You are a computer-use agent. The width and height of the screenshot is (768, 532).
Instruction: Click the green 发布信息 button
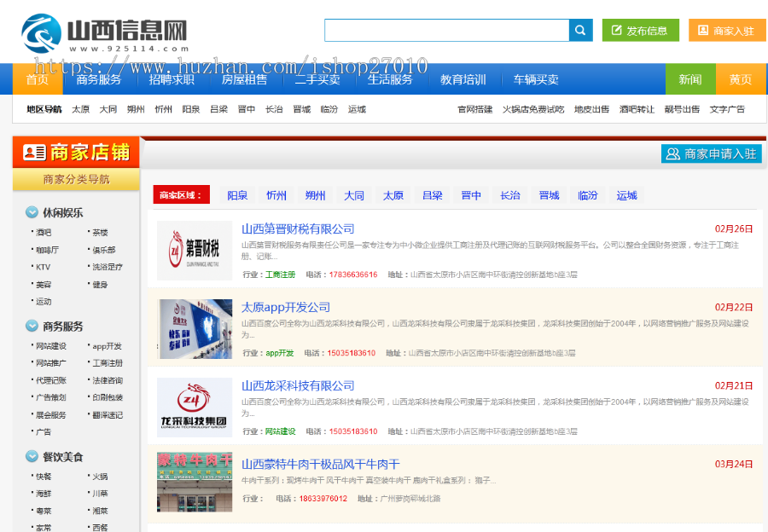(x=640, y=31)
